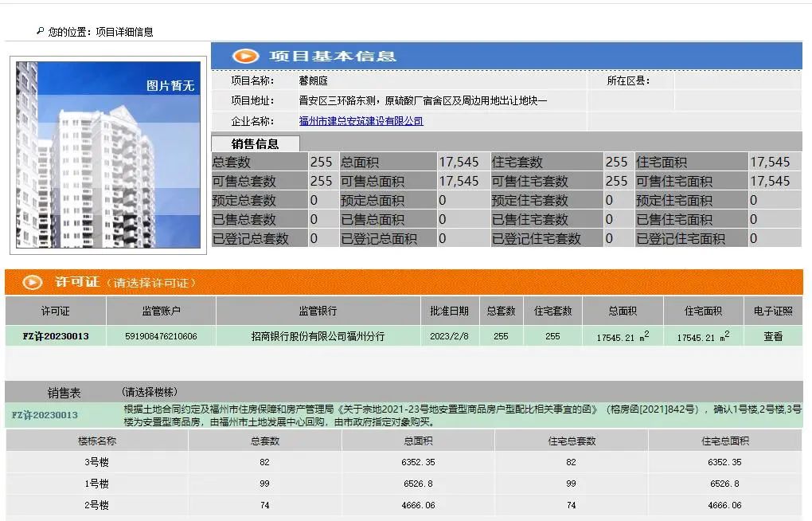Click the 已登记总套数 label

251,239
